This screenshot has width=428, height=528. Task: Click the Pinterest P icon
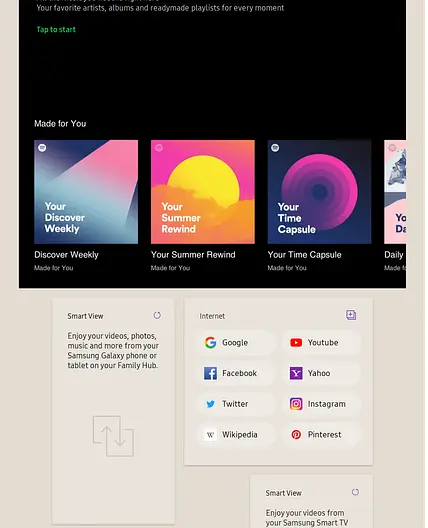click(296, 434)
